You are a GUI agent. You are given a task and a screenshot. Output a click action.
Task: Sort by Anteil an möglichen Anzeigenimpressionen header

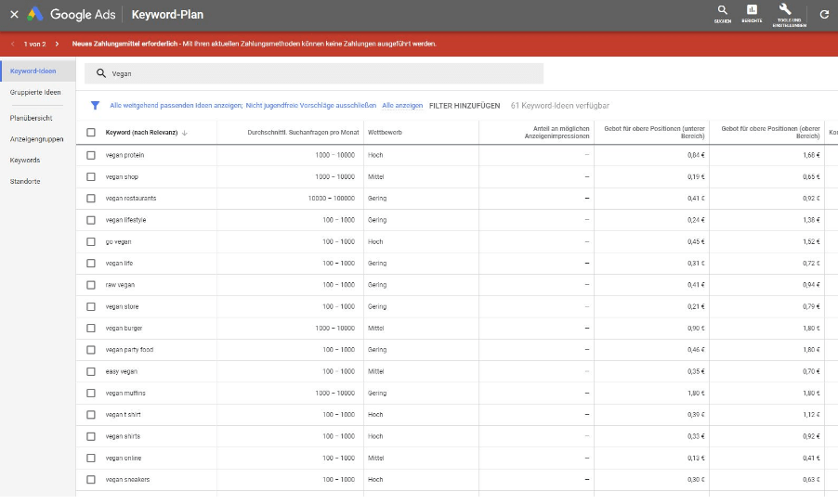pyautogui.click(x=556, y=133)
